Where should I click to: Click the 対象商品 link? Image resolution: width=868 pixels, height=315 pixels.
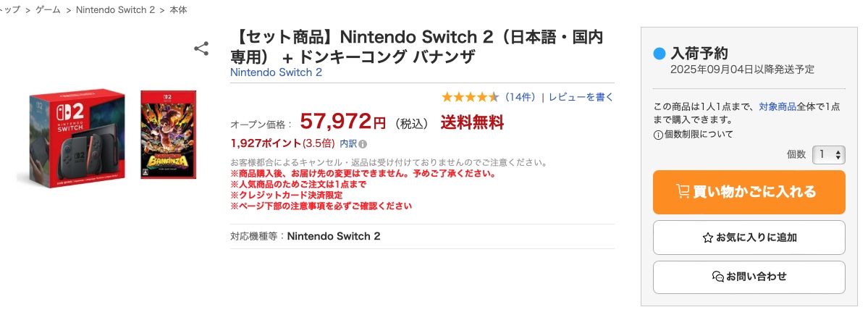pos(778,106)
